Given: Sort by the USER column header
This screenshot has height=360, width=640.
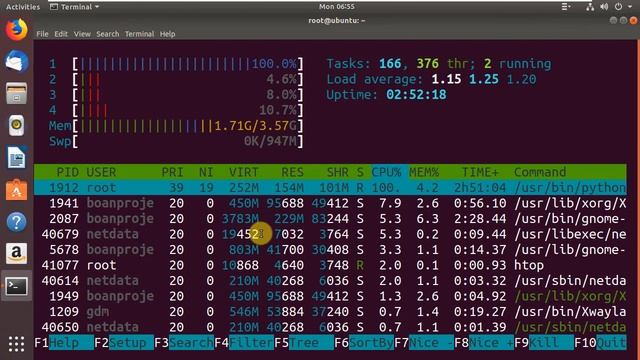Looking at the screenshot, I should 101,172.
